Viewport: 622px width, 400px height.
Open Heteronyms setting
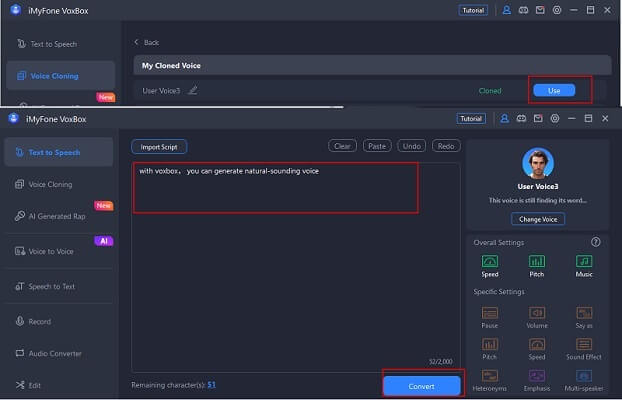490,380
